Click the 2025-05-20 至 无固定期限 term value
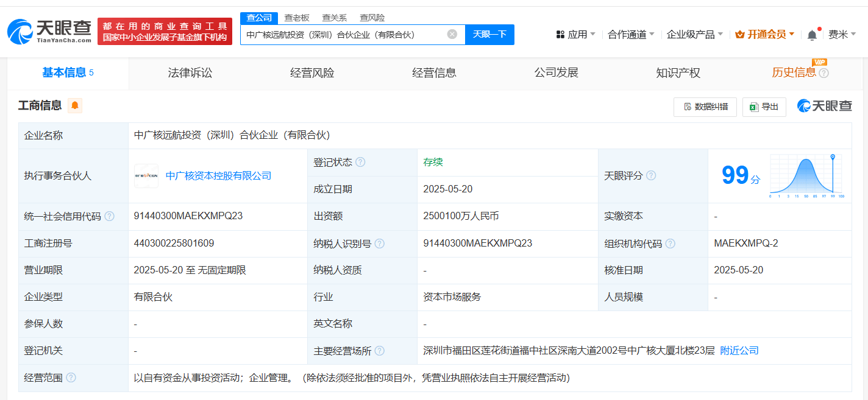Screen dimensions: 868x400 (190, 270)
